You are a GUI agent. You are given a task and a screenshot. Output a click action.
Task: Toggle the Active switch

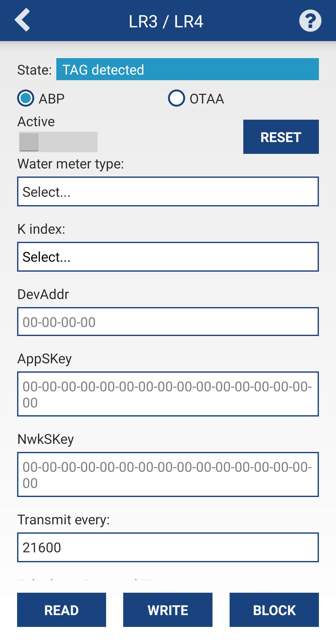[x=58, y=142]
